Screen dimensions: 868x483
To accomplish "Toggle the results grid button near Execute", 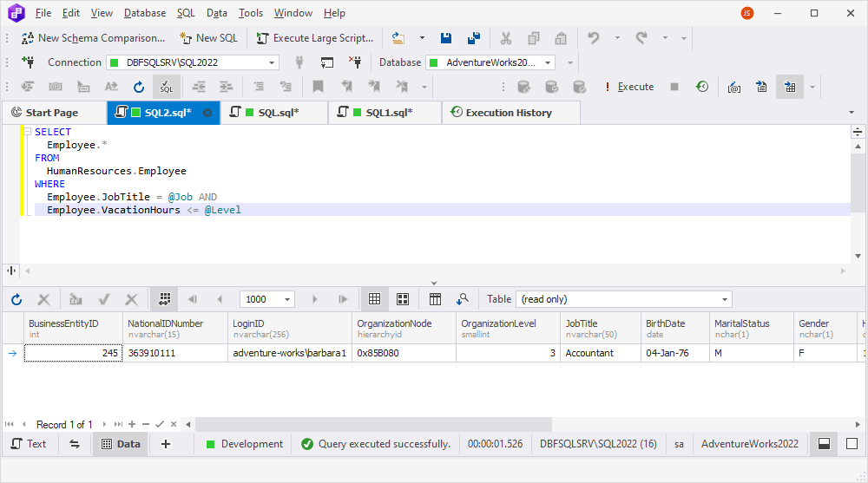I will [x=790, y=87].
